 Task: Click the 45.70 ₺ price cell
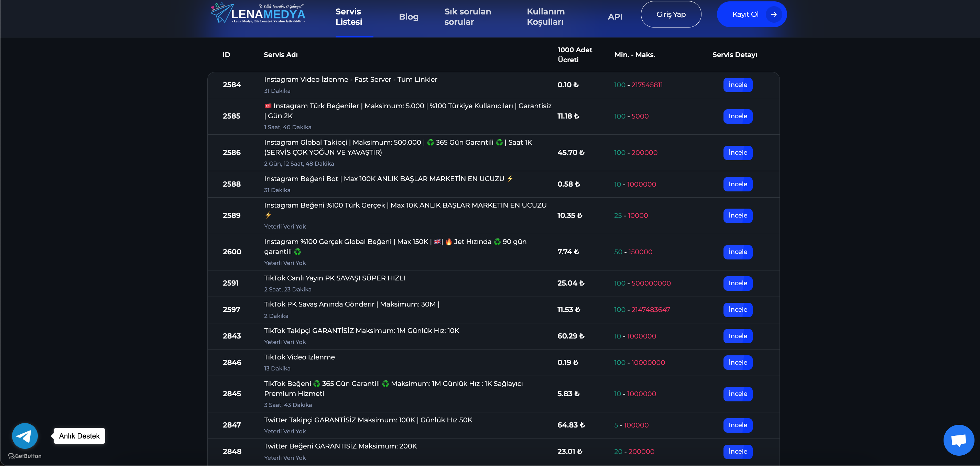571,153
